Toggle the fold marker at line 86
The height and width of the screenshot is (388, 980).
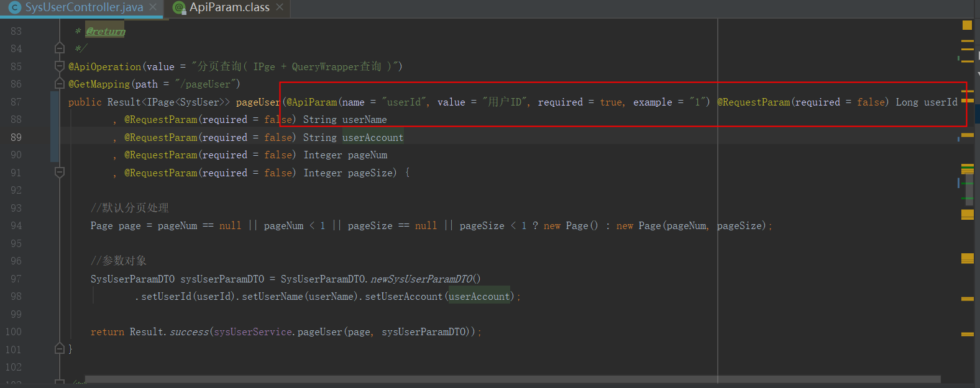(60, 83)
